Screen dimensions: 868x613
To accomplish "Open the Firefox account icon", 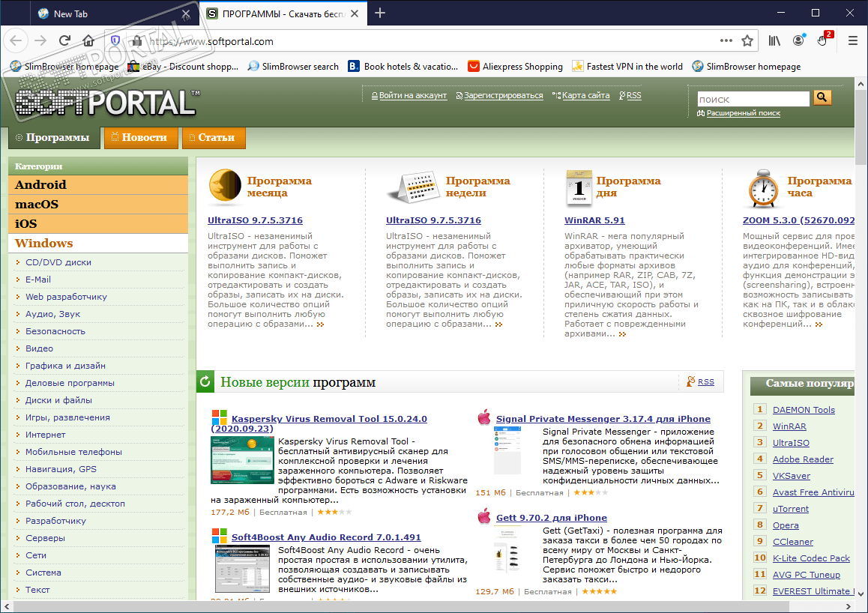I will (x=798, y=41).
